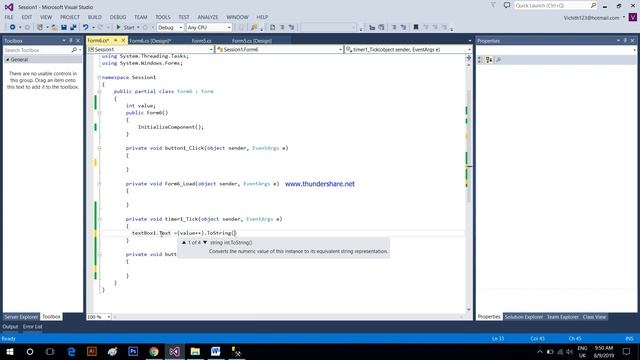Open Microsoft Word from the taskbar
Image resolution: width=640 pixels, height=360 pixels.
pyautogui.click(x=216, y=351)
